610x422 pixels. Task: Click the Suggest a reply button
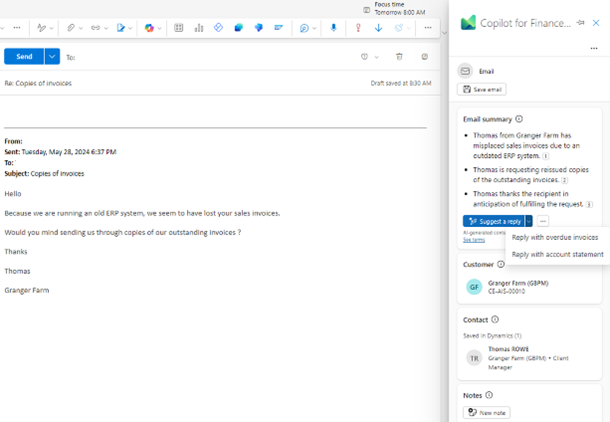pos(493,221)
